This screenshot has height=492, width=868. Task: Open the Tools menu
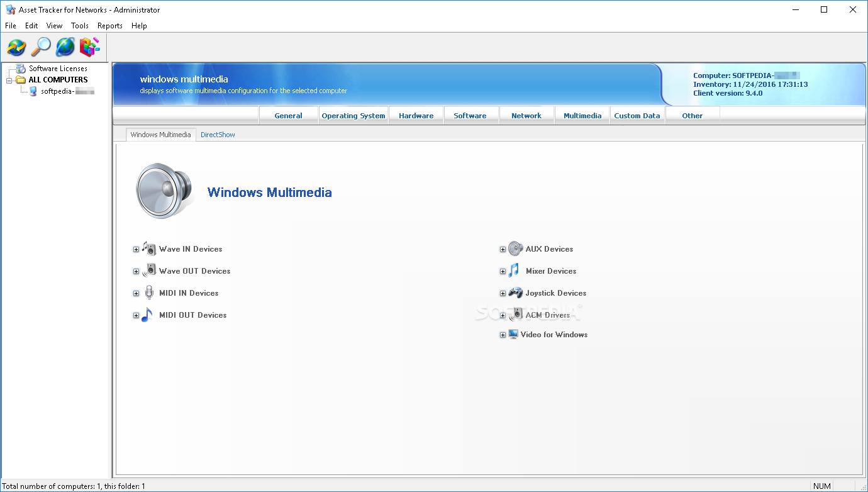[x=80, y=26]
